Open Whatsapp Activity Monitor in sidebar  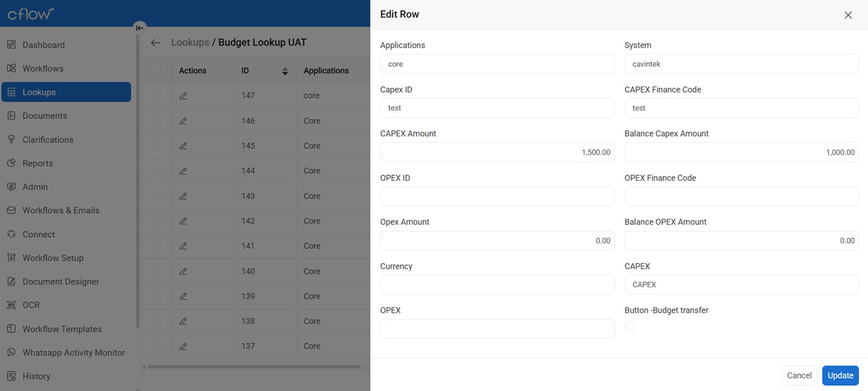coord(74,352)
